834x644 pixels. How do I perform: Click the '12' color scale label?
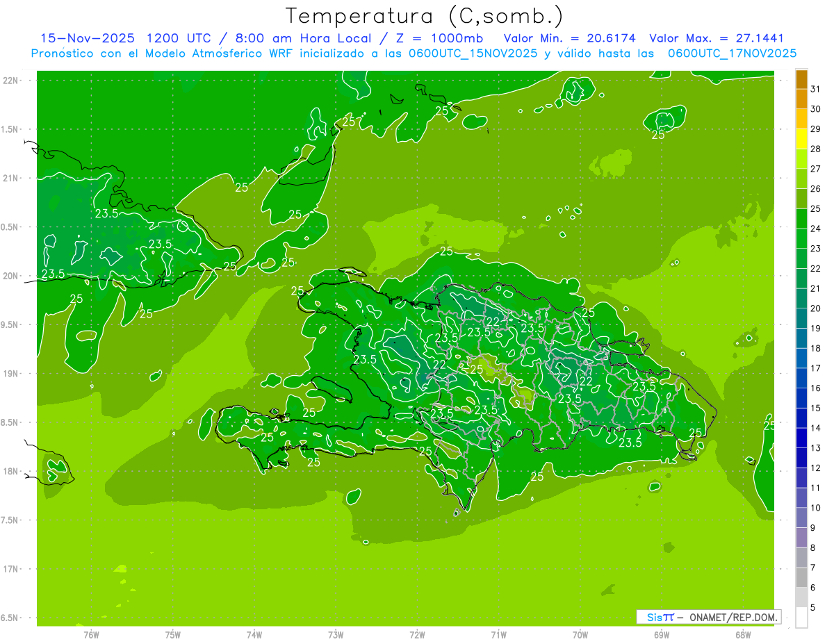coord(816,468)
